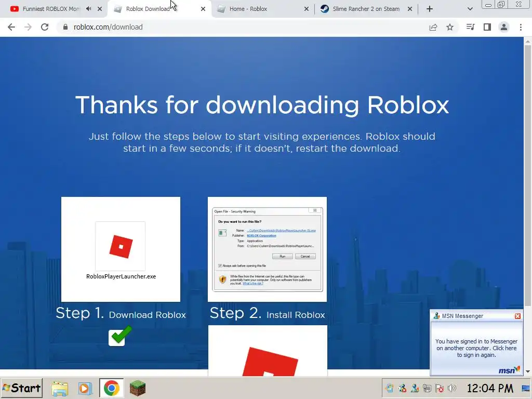Switch to Home - Roblox tab

248,9
